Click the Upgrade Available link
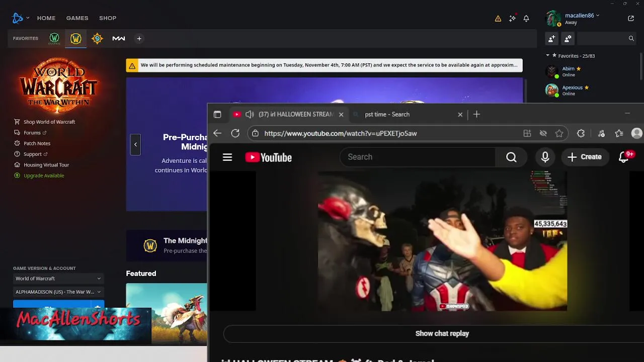Image resolution: width=644 pixels, height=362 pixels. pyautogui.click(x=39, y=175)
